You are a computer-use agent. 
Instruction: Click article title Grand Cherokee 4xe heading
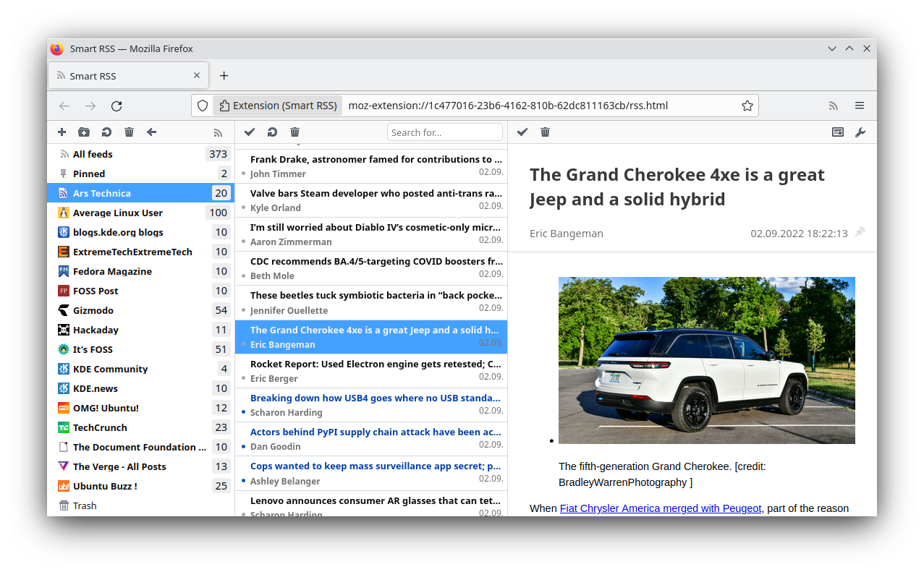677,187
